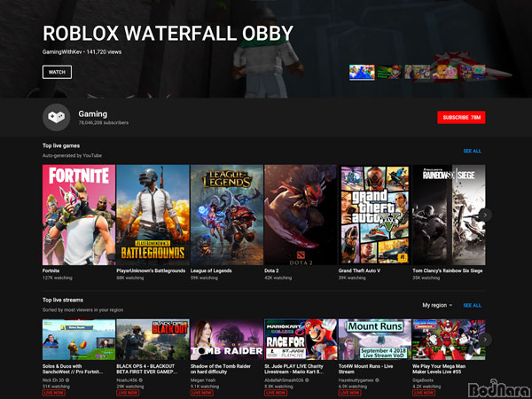Click the ROBLOX WATERFALL OBBY headline
Screen dimensions: 532x399
[168, 34]
